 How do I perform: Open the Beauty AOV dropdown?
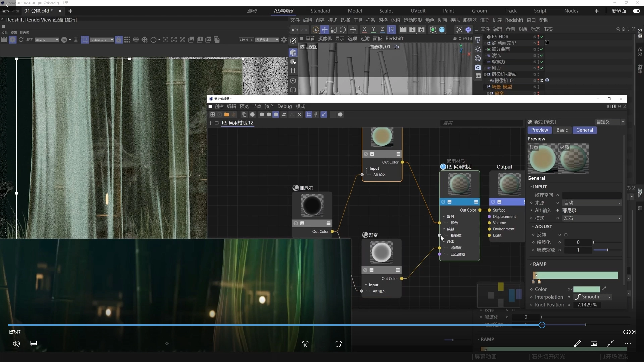pos(47,40)
